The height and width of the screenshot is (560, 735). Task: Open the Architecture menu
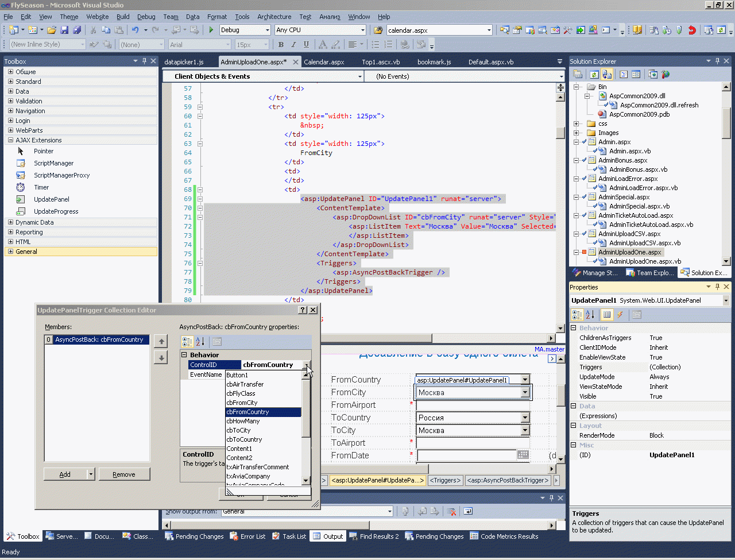[274, 17]
